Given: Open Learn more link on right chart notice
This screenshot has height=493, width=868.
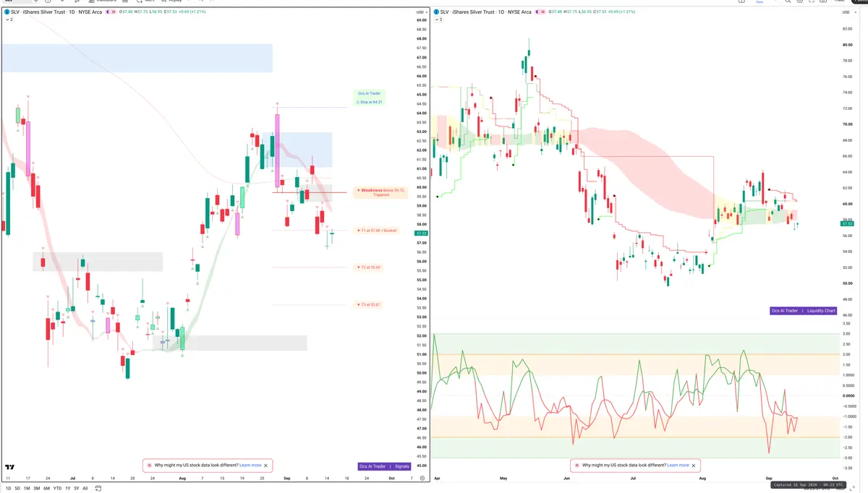Looking at the screenshot, I should 678,466.
